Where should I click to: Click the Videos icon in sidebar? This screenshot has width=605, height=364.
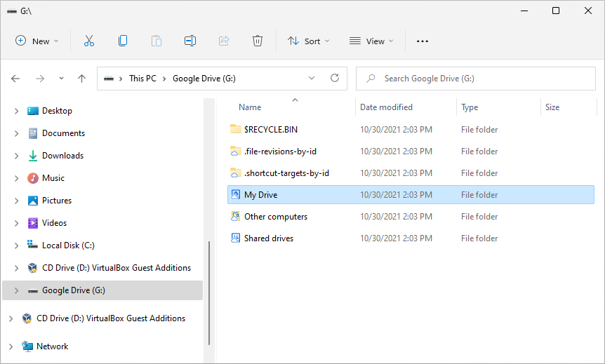(x=33, y=223)
